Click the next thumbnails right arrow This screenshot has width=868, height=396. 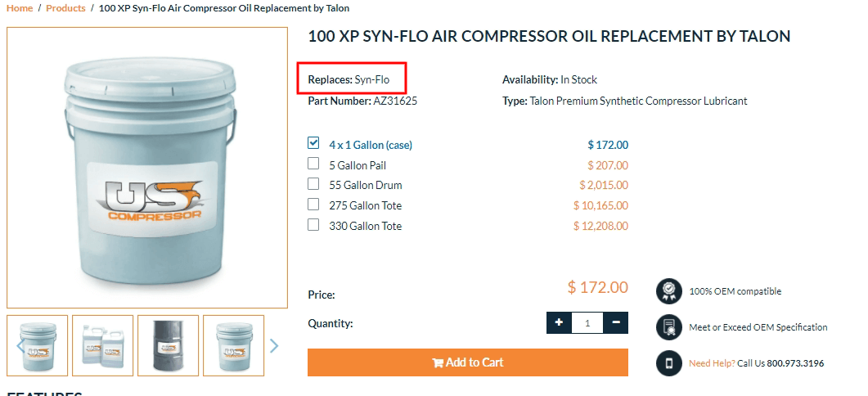pos(274,346)
